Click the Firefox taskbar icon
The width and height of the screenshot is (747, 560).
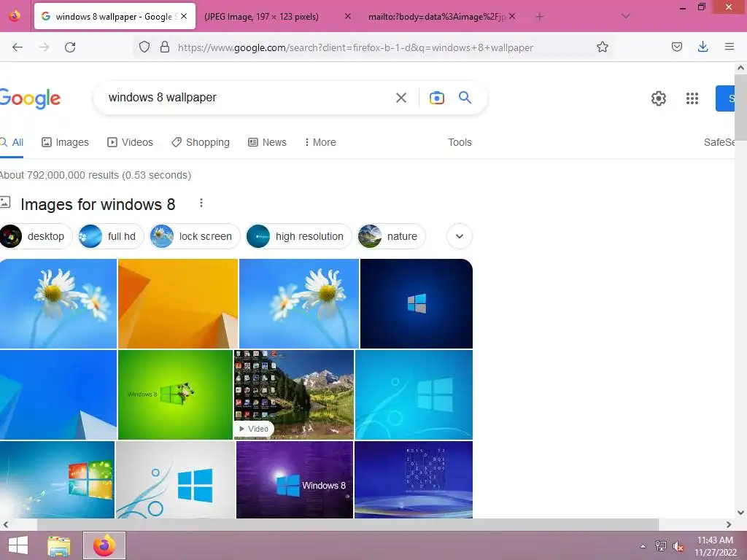click(x=104, y=545)
